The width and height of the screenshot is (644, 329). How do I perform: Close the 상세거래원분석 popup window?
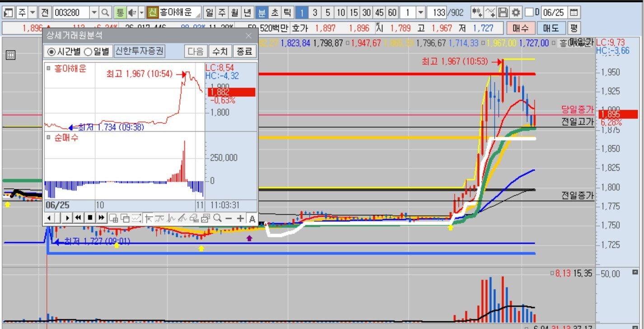point(248,35)
